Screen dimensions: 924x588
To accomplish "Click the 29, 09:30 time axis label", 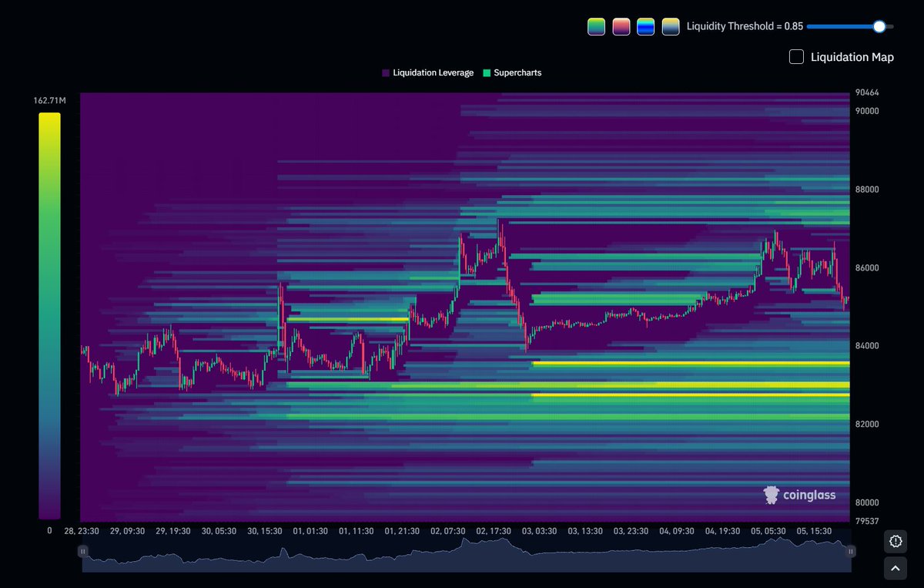I will point(127,531).
